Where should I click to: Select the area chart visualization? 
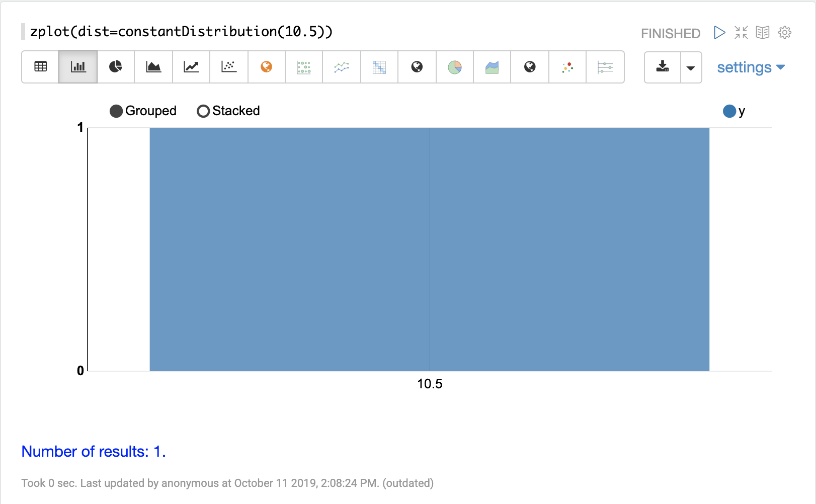153,67
